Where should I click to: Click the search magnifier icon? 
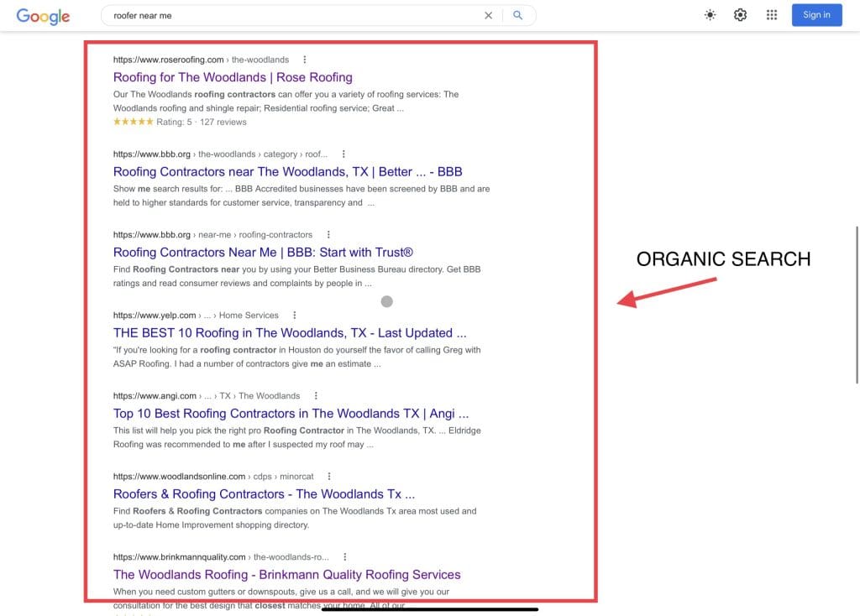(517, 15)
